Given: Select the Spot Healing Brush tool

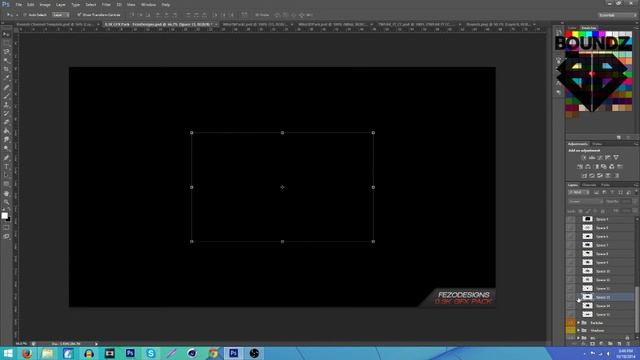Looking at the screenshot, I should [6, 87].
